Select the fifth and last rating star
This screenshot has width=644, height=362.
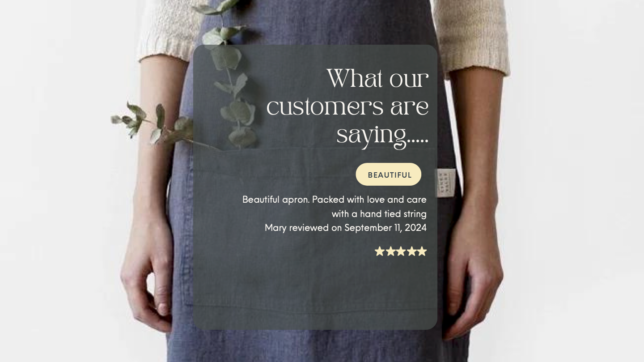coord(422,251)
